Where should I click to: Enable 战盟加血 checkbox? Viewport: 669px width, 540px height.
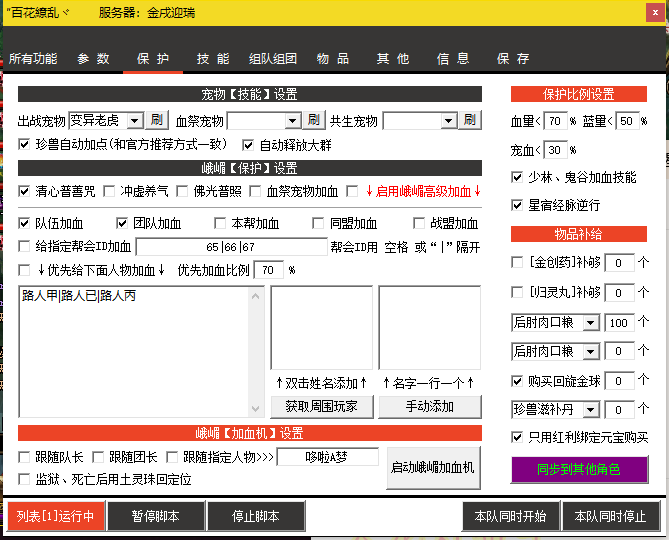(419, 223)
